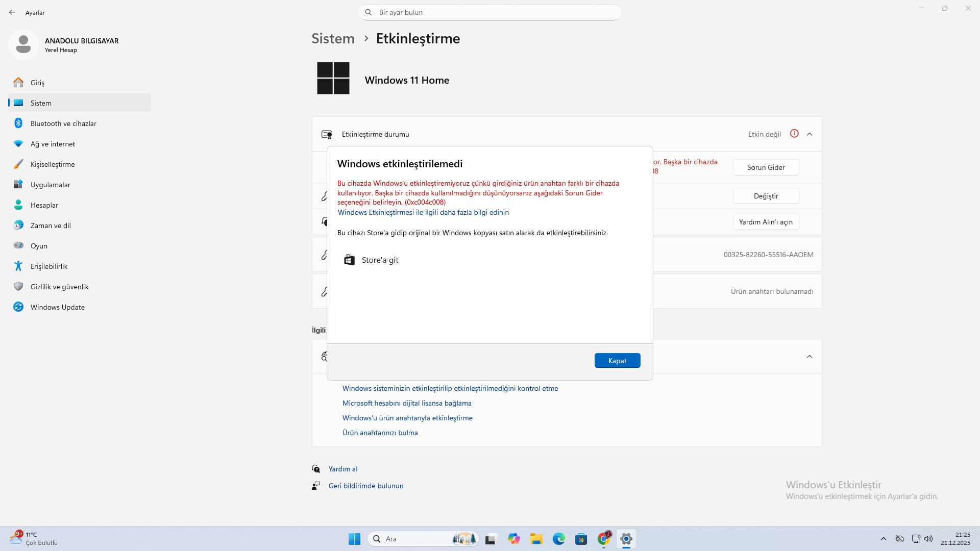Open Copilot from the taskbar
980x551 pixels.
click(513, 539)
